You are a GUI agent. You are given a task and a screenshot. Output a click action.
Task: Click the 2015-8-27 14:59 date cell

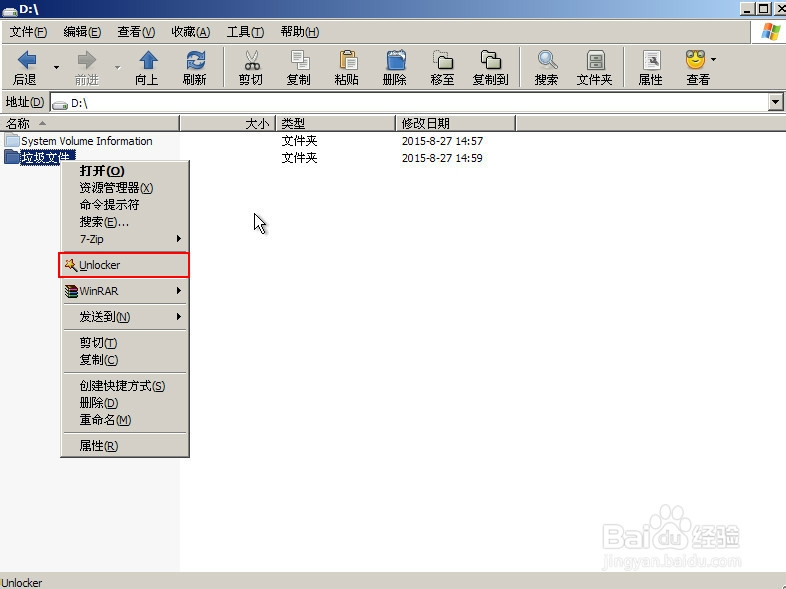tap(442, 158)
